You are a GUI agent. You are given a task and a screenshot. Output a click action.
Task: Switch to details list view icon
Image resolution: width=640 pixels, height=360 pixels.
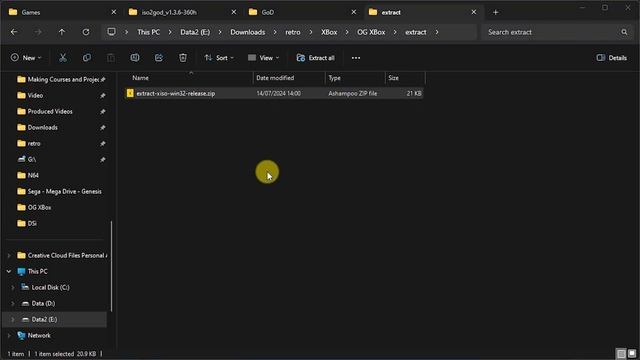coord(621,353)
